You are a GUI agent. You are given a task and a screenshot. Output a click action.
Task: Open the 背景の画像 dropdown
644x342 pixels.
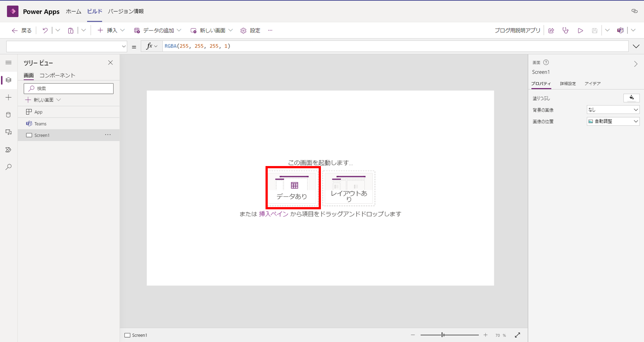(613, 110)
